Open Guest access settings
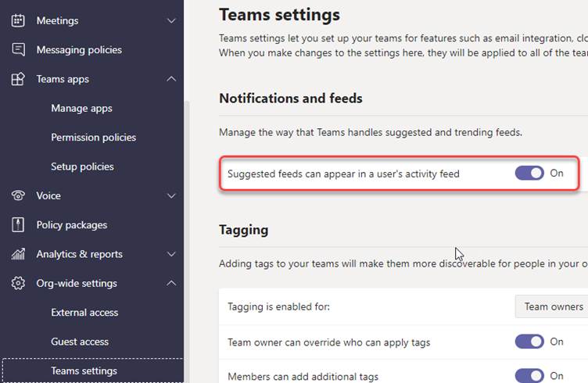Image resolution: width=588 pixels, height=383 pixels. pos(80,342)
